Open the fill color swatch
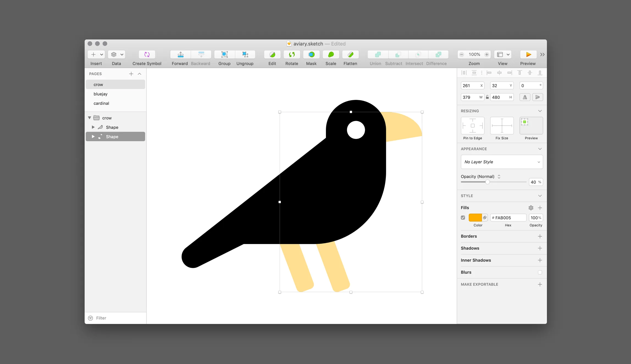Screen dimensions: 631x364 [475, 217]
